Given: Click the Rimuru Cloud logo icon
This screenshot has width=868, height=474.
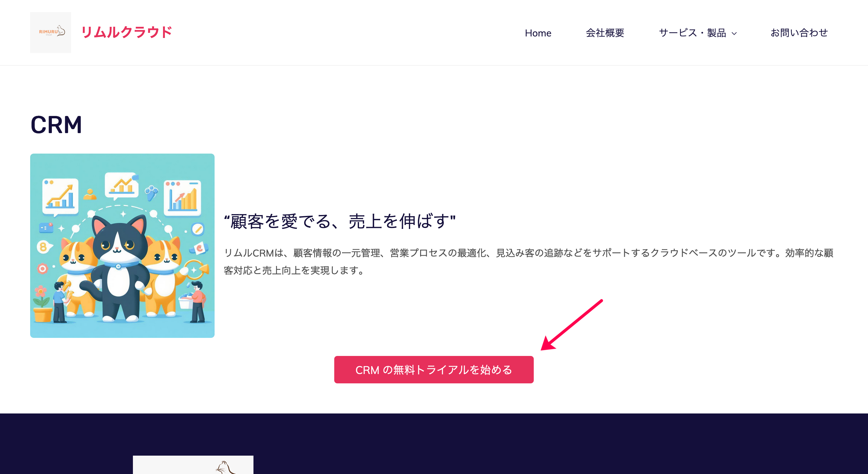Looking at the screenshot, I should pyautogui.click(x=51, y=32).
